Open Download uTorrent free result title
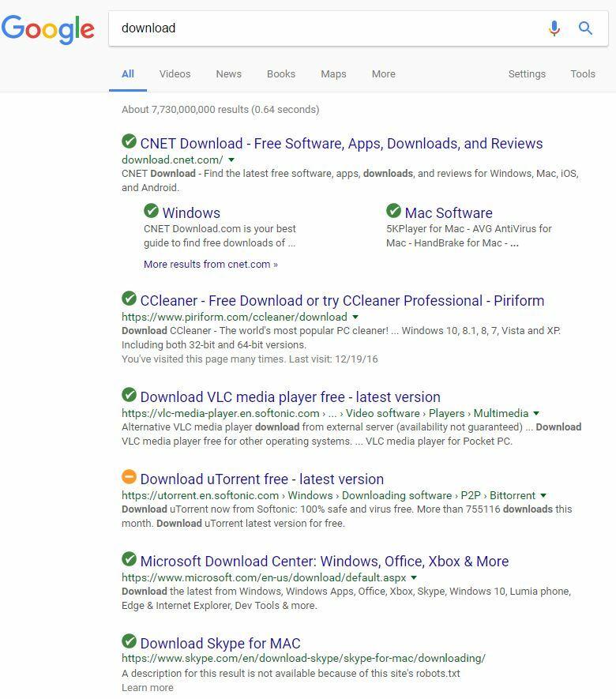Screen dimensions: 616x699 click(x=261, y=479)
